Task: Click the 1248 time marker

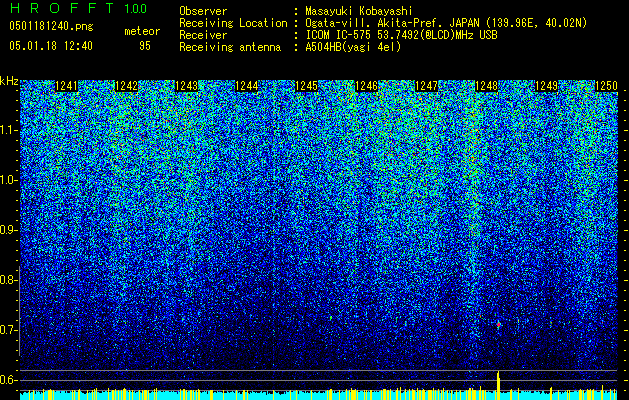Action: click(487, 86)
